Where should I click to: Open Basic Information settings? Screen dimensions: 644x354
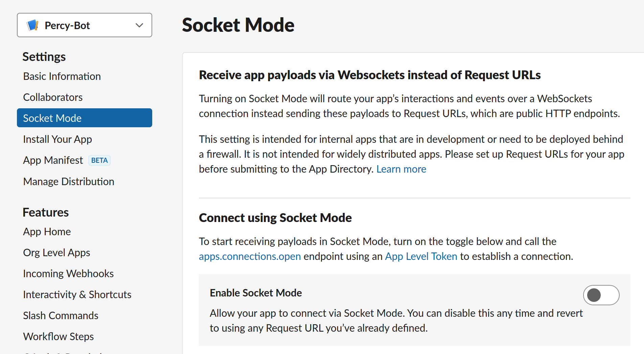coord(62,76)
